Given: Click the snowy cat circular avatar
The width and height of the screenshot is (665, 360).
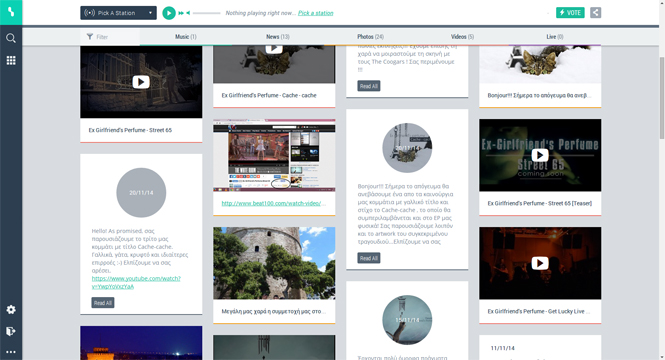Looking at the screenshot, I should (407, 148).
